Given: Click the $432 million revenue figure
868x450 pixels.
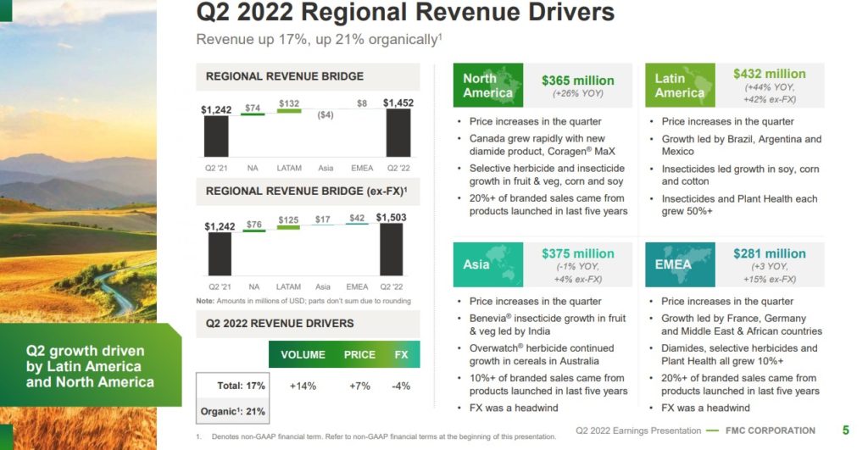Looking at the screenshot, I should click(x=770, y=74).
